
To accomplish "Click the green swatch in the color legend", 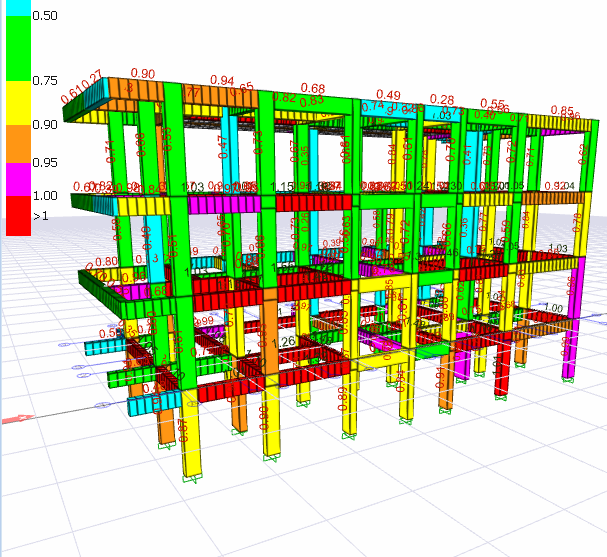I will coord(18,48).
